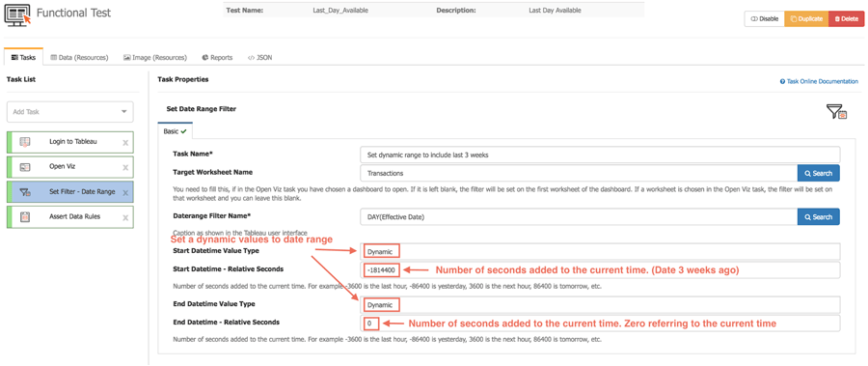Remove the Login to Tableau task
This screenshot has height=366, width=868.
125,143
